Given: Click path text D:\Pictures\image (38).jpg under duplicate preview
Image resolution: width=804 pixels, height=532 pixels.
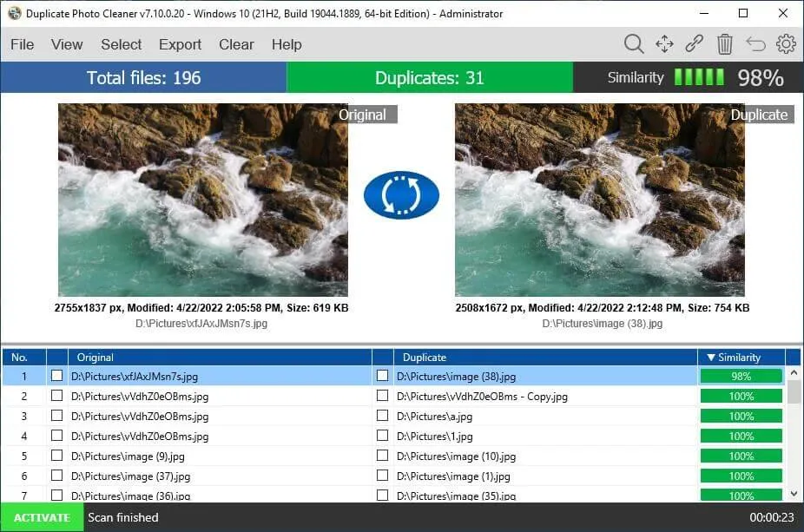Looking at the screenshot, I should click(603, 324).
